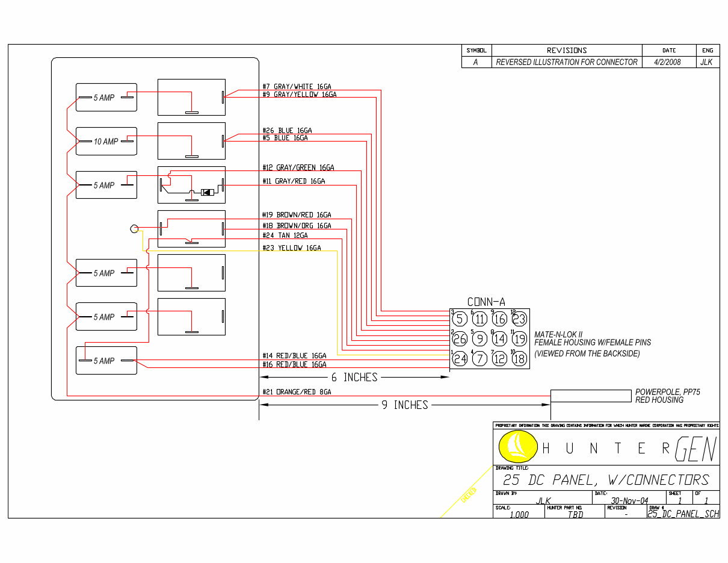The height and width of the screenshot is (563, 728).
Task: Select the '#23 YELLOW 16GA' wire label
Action: (x=291, y=247)
